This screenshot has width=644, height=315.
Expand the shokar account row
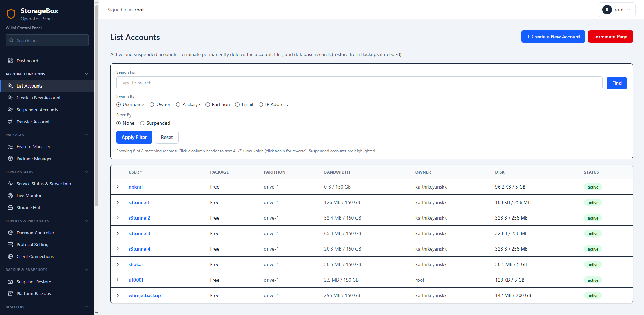118,264
